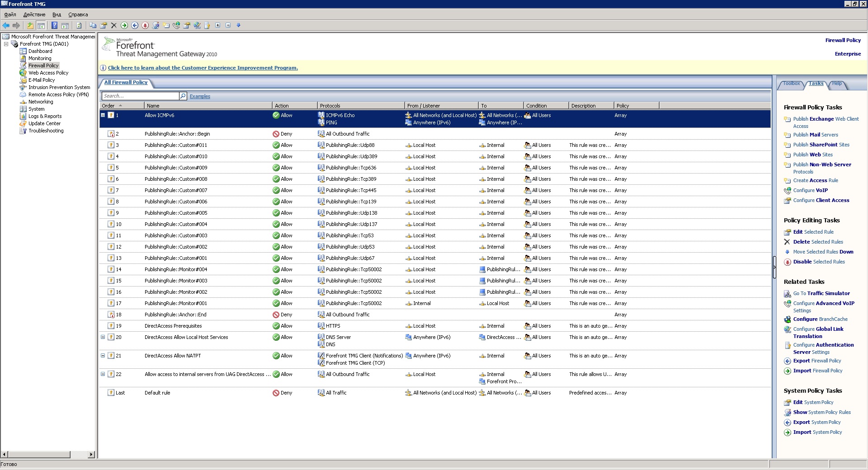Image resolution: width=868 pixels, height=470 pixels.
Task: Click the Move rule down blue arrow icon
Action: tap(239, 25)
